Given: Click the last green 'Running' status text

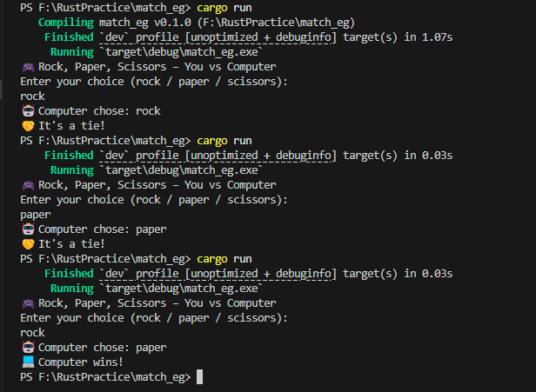Looking at the screenshot, I should [71, 289].
